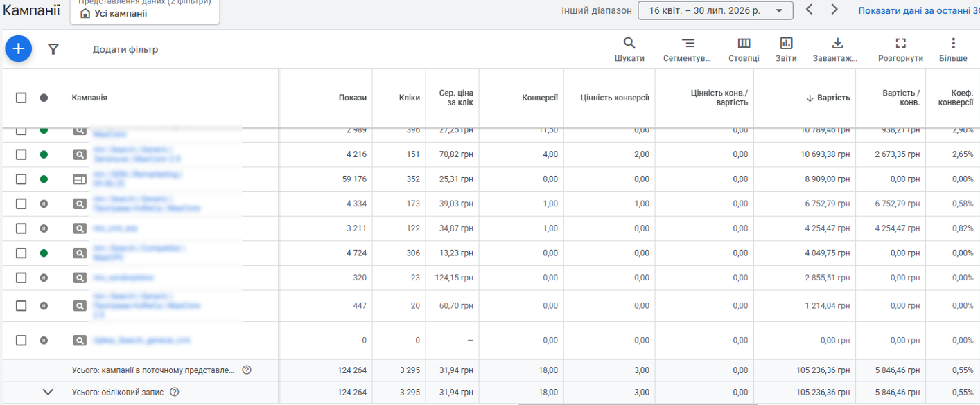
Task: Click search campaign icon in the 6 752,79 грн row
Action: tap(80, 204)
